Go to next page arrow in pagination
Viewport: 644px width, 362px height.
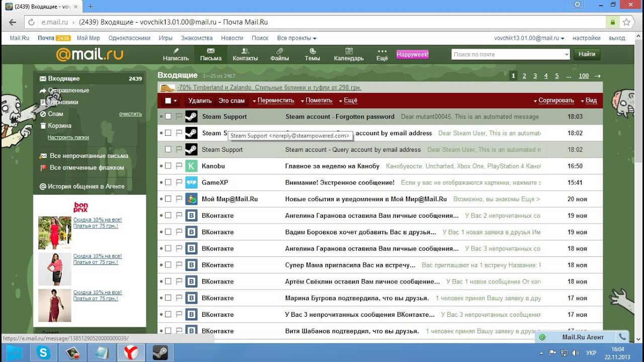point(598,76)
